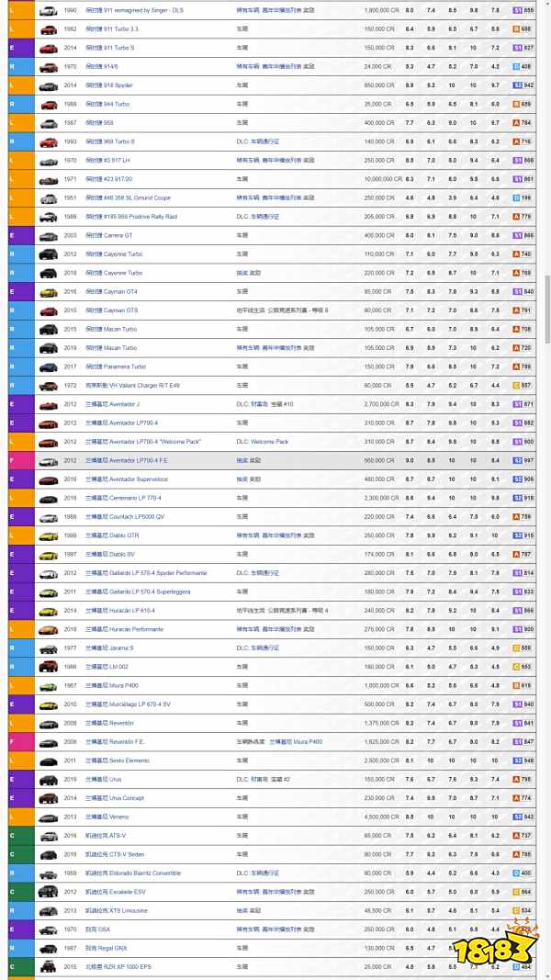Screen dimensions: 551x980
Task: Click the 2,700,000 CR price cell
Action: (x=380, y=404)
